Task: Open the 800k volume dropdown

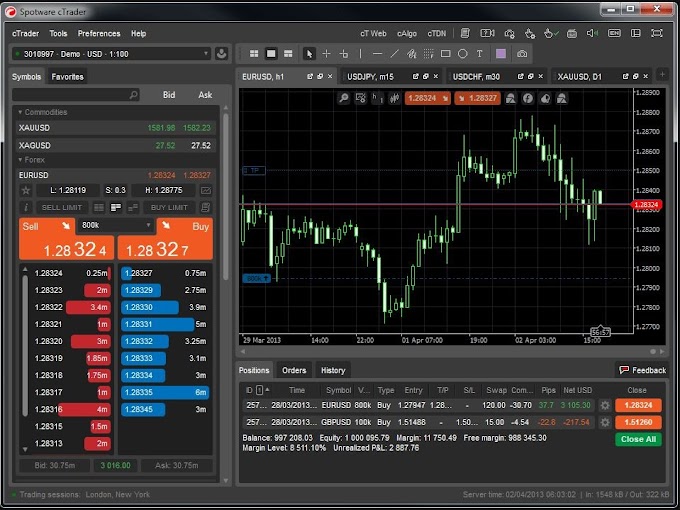Action: pyautogui.click(x=115, y=225)
